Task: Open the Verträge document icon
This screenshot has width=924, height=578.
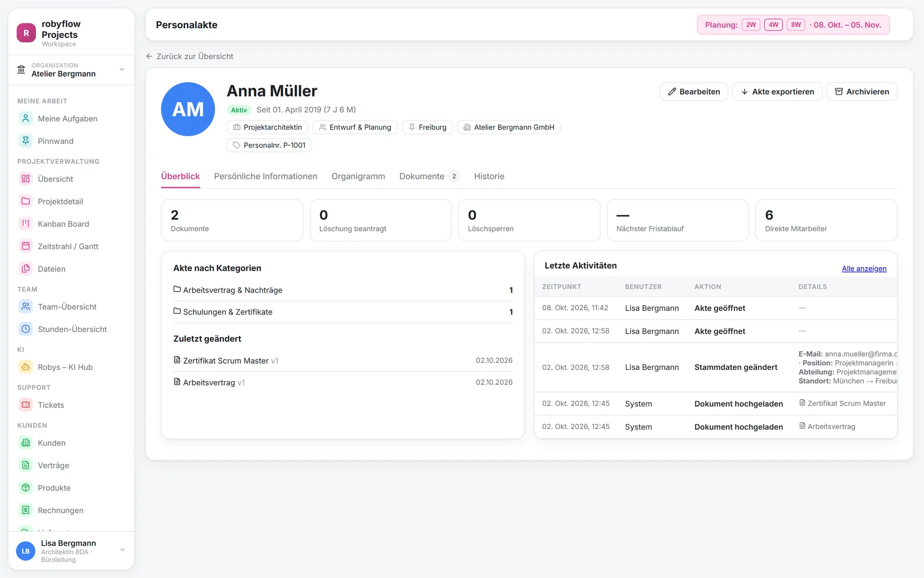Action: point(26,465)
